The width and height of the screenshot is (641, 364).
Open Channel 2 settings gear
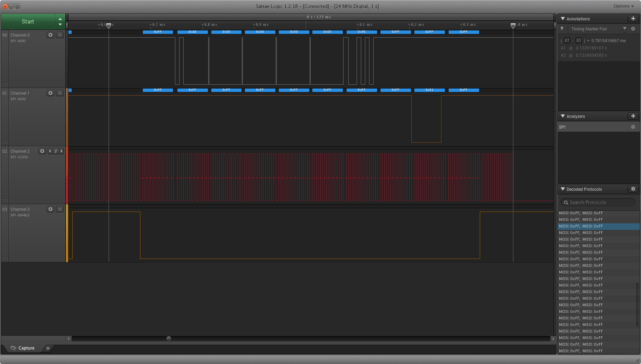(x=42, y=151)
